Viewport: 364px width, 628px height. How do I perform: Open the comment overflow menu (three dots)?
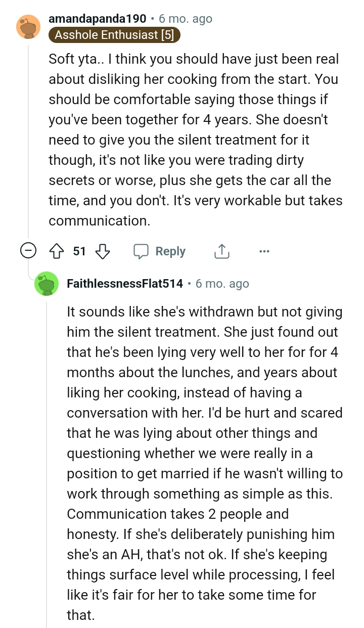[264, 251]
